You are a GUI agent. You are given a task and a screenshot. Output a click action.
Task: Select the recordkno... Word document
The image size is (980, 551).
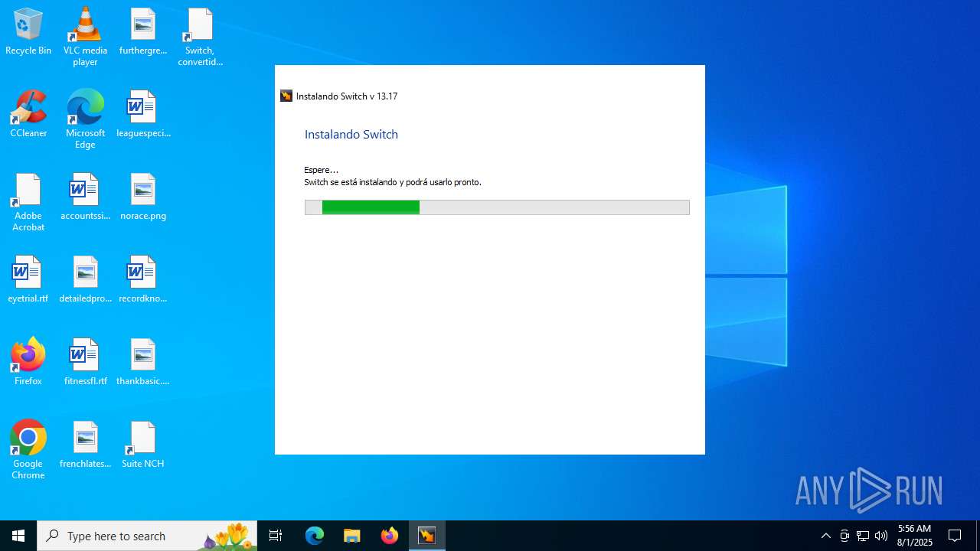143,280
